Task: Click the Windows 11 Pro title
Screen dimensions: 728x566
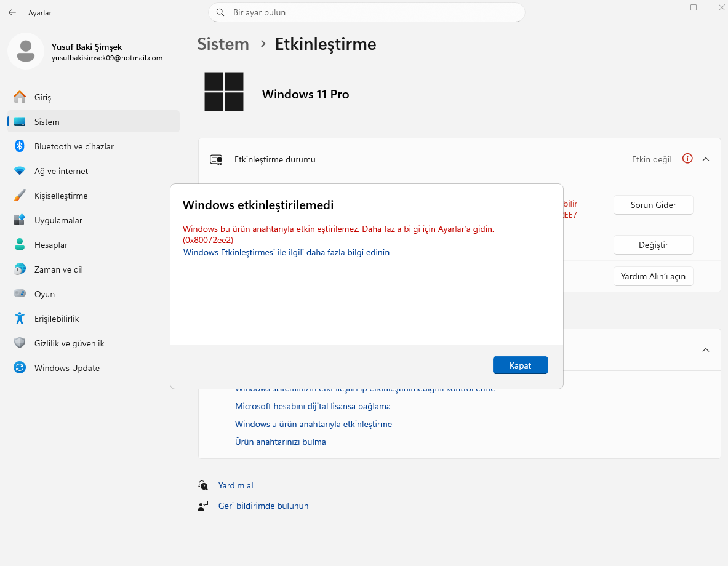Action: [x=305, y=94]
